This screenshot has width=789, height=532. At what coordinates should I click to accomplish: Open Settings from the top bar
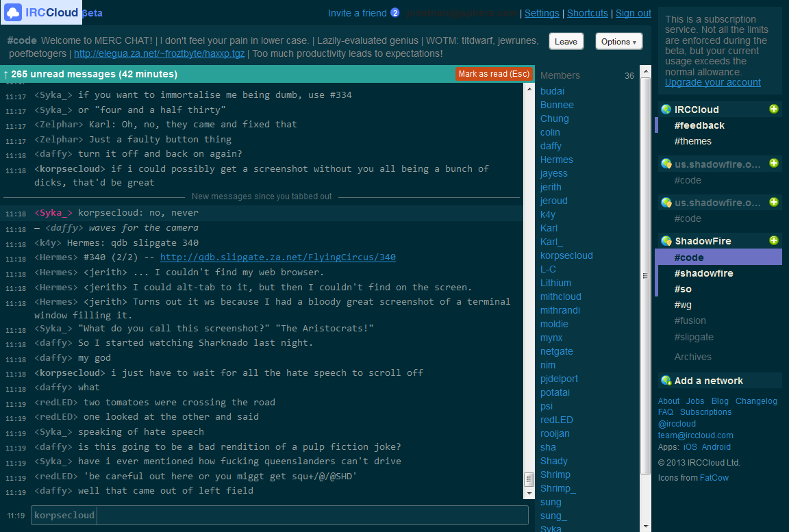click(x=542, y=13)
